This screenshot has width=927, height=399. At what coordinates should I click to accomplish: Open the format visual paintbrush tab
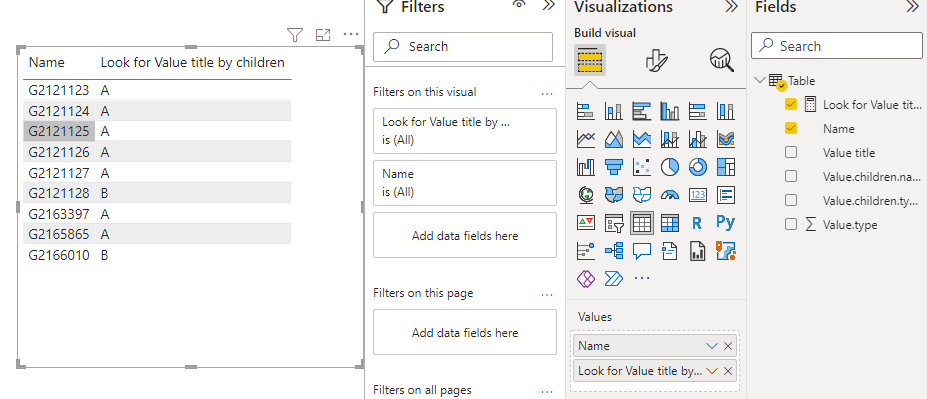pyautogui.click(x=656, y=60)
